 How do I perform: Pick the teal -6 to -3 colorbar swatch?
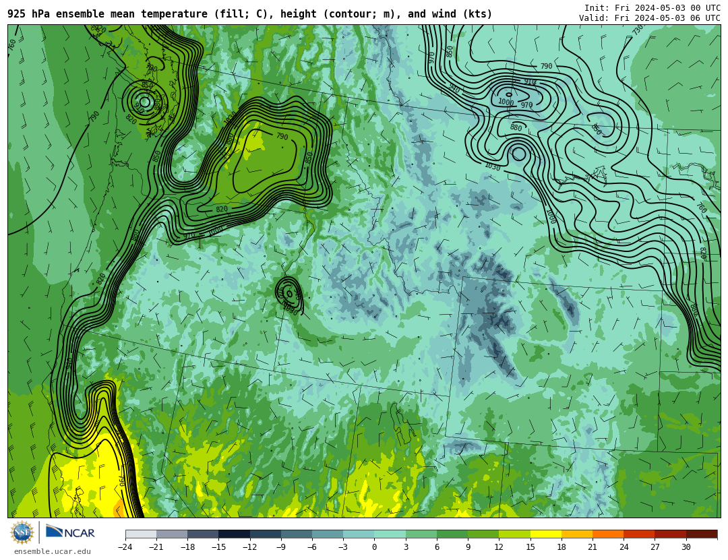tap(328, 534)
